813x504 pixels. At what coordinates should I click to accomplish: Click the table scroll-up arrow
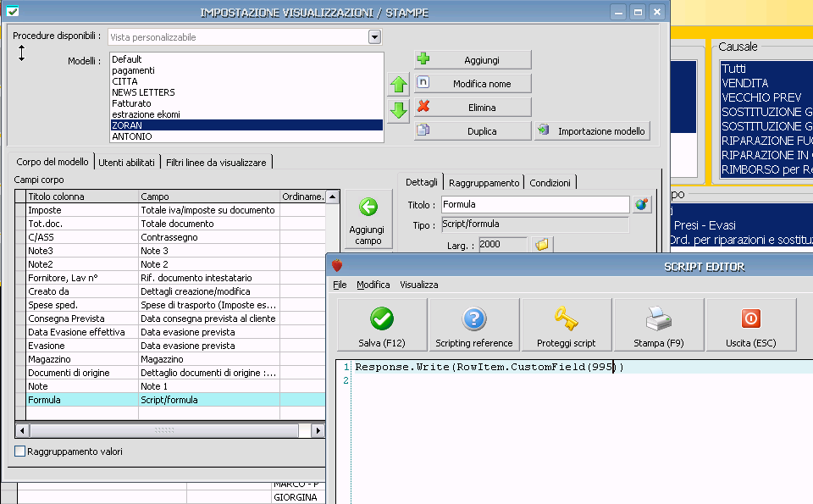[x=332, y=197]
